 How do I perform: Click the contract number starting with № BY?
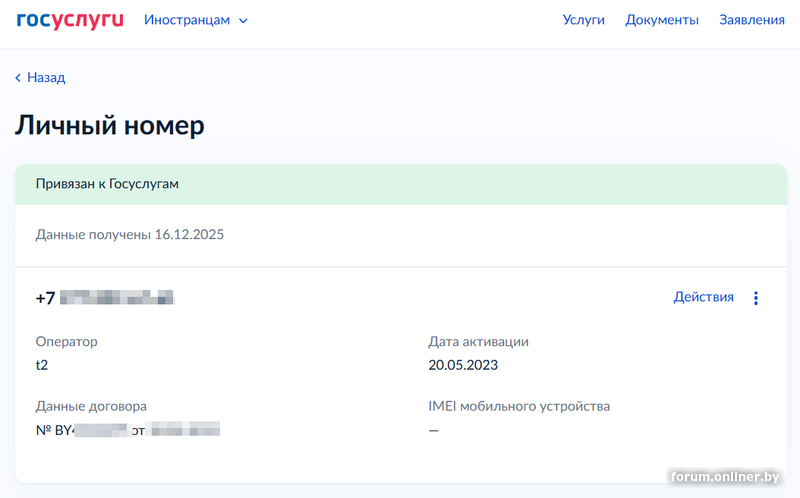pyautogui.click(x=127, y=430)
